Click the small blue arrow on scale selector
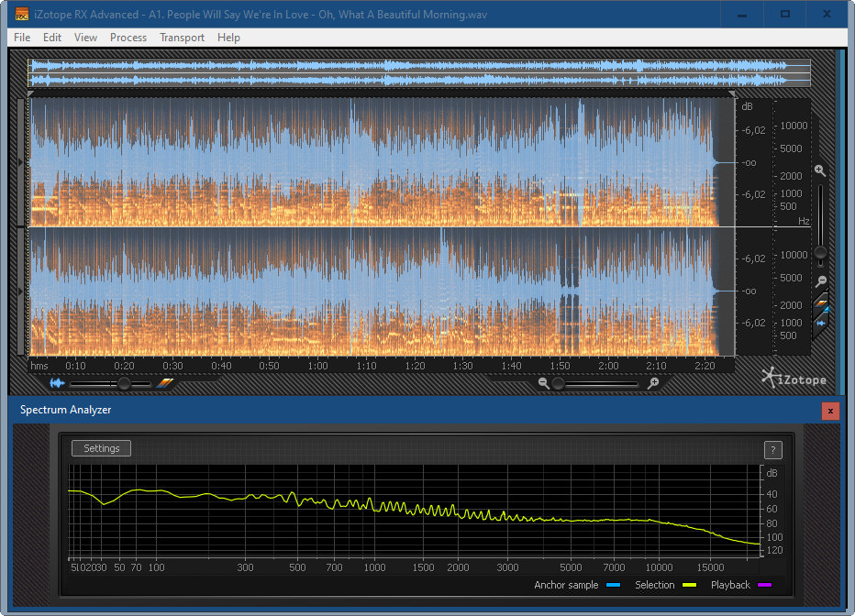 coord(827,309)
